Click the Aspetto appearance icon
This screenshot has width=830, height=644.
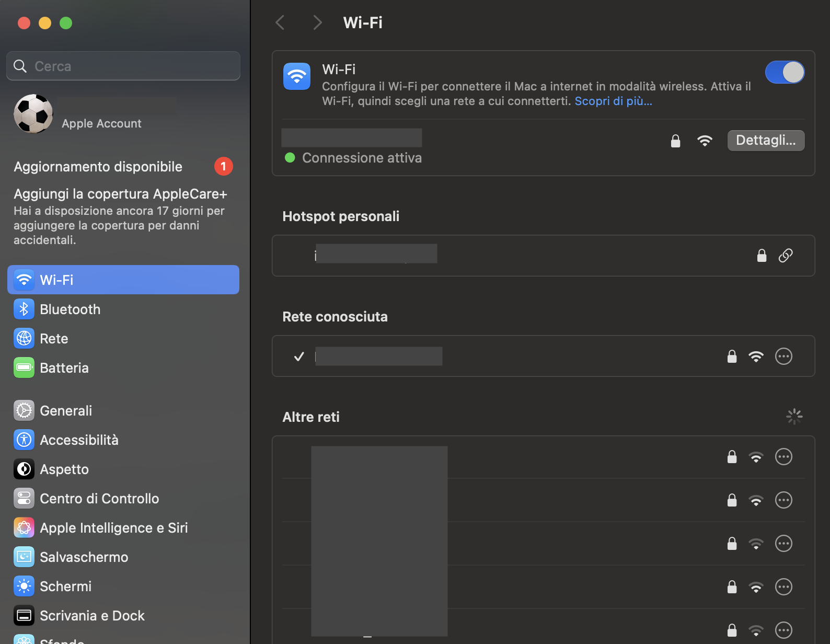[24, 469]
